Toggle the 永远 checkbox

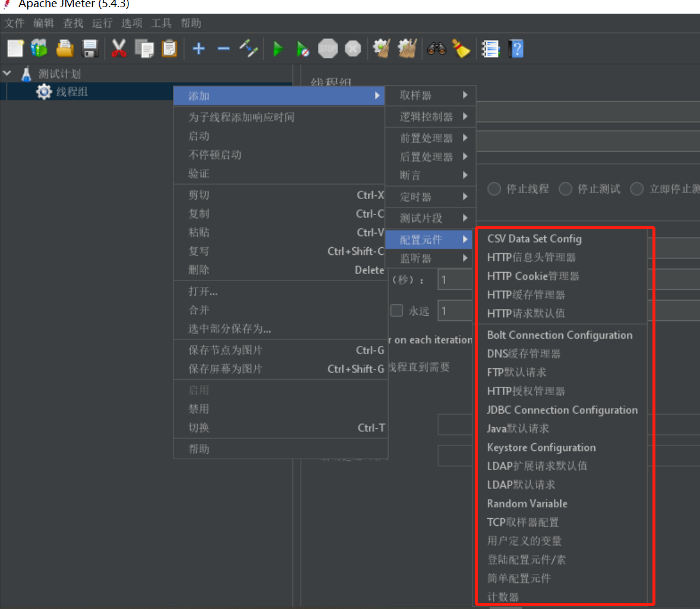pyautogui.click(x=396, y=310)
